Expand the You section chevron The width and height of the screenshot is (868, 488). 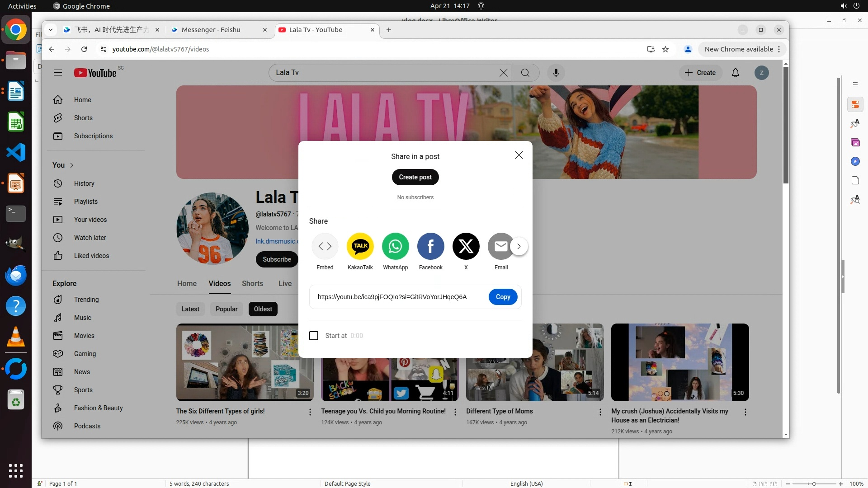[72, 165]
